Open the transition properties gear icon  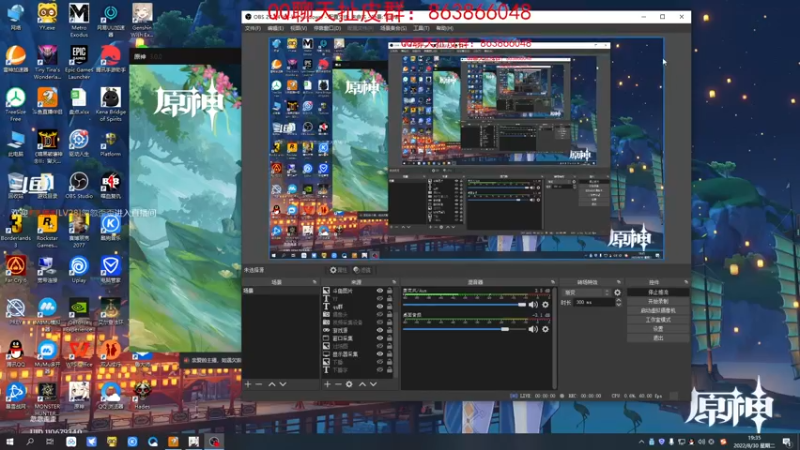tap(617, 292)
